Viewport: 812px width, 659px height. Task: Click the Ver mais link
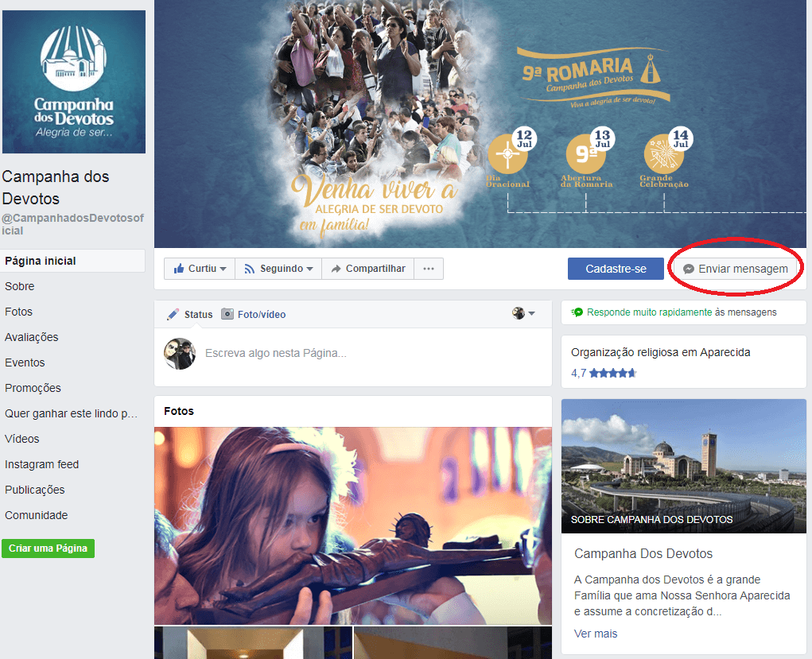(596, 634)
